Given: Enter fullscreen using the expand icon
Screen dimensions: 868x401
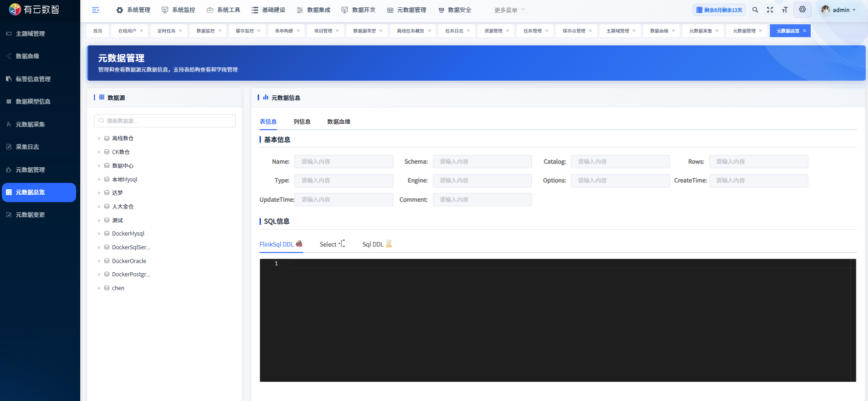Looking at the screenshot, I should pyautogui.click(x=770, y=10).
